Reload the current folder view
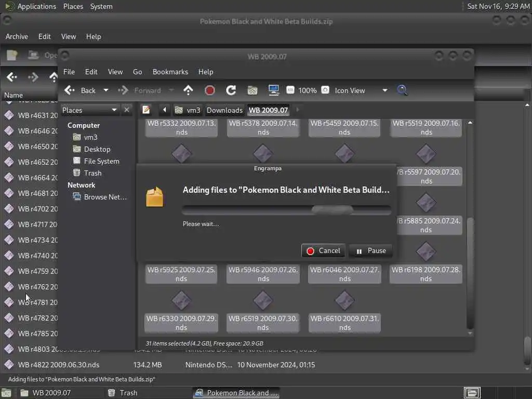Image resolution: width=532 pixels, height=399 pixels. pos(231,90)
